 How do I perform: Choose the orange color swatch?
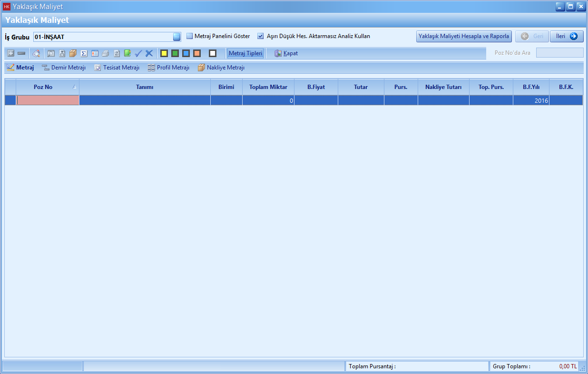[197, 53]
